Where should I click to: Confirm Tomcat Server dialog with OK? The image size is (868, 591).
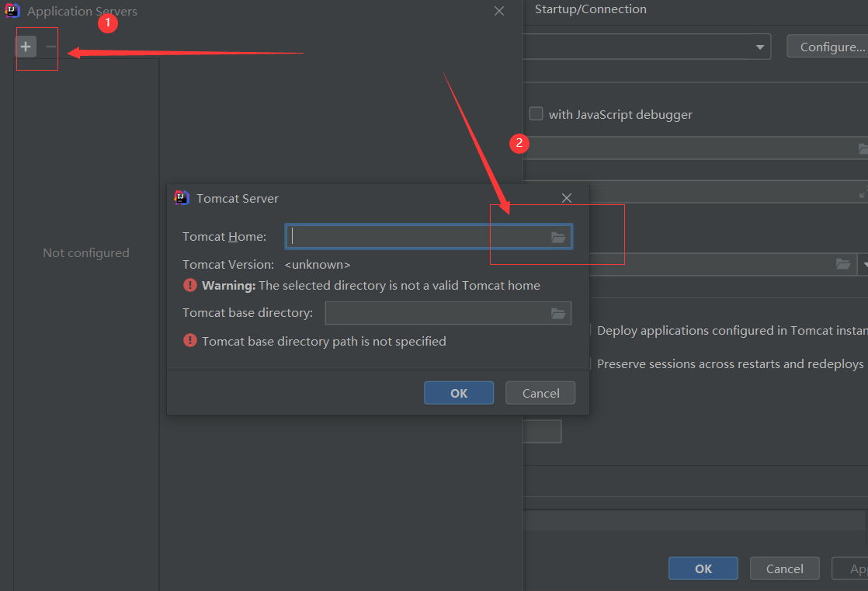point(458,393)
